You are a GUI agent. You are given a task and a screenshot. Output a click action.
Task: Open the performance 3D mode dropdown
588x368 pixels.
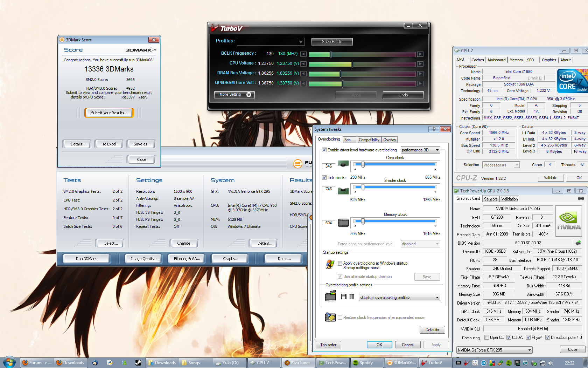pos(420,150)
